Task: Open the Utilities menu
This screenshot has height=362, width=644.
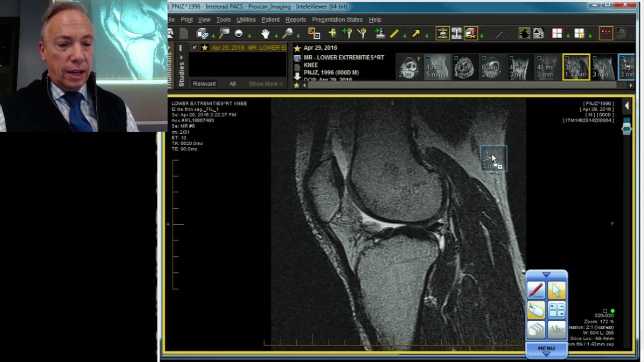Action: (x=246, y=20)
